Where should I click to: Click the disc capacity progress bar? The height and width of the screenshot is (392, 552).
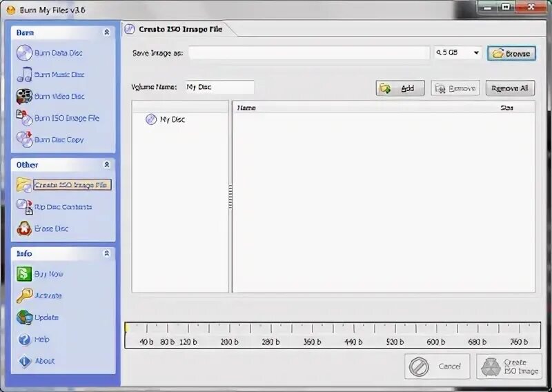click(x=333, y=335)
